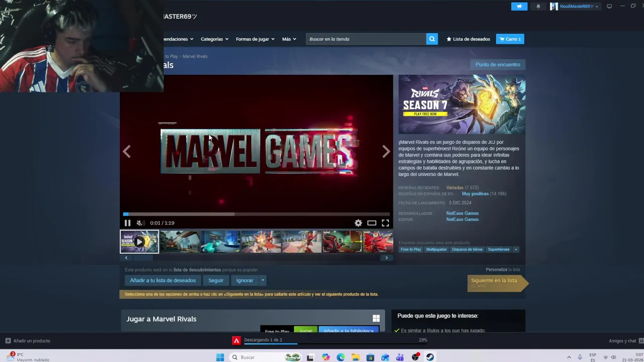Open Steam from the taskbar
Image resolution: width=644 pixels, height=362 pixels.
[x=430, y=357]
